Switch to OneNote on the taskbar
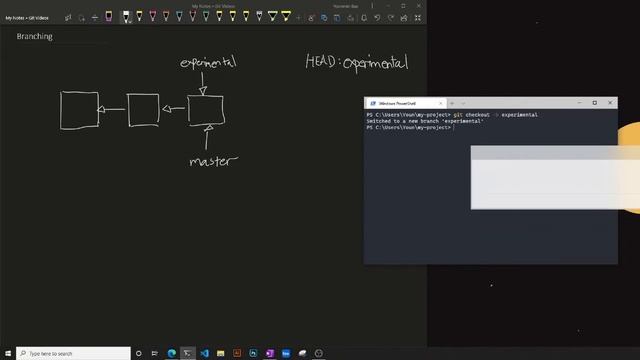Screen dimensions: 640x360 (x=269, y=353)
